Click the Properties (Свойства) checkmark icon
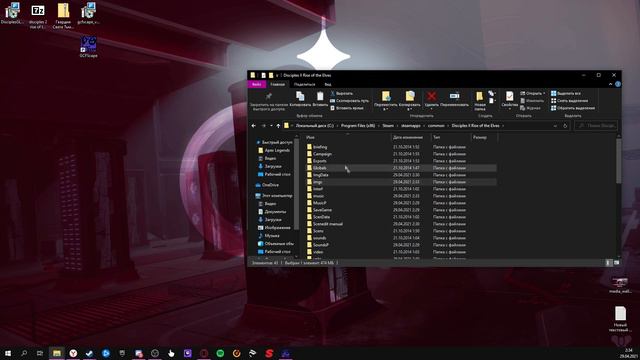This screenshot has width=640, height=360. click(509, 96)
